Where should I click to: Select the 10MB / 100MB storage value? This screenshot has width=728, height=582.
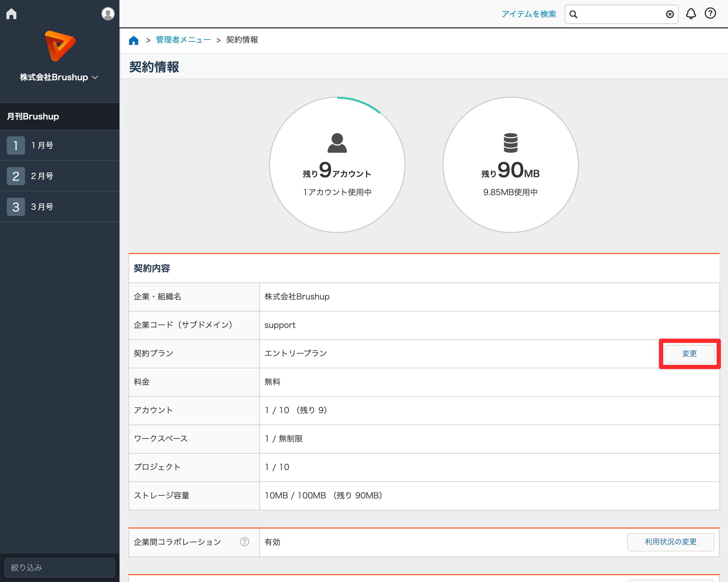(324, 496)
